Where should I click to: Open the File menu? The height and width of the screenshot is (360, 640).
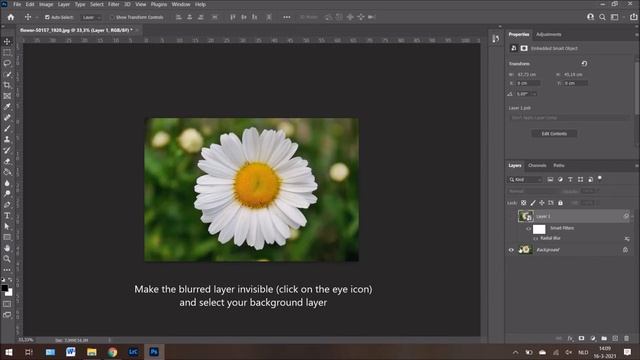pyautogui.click(x=17, y=4)
